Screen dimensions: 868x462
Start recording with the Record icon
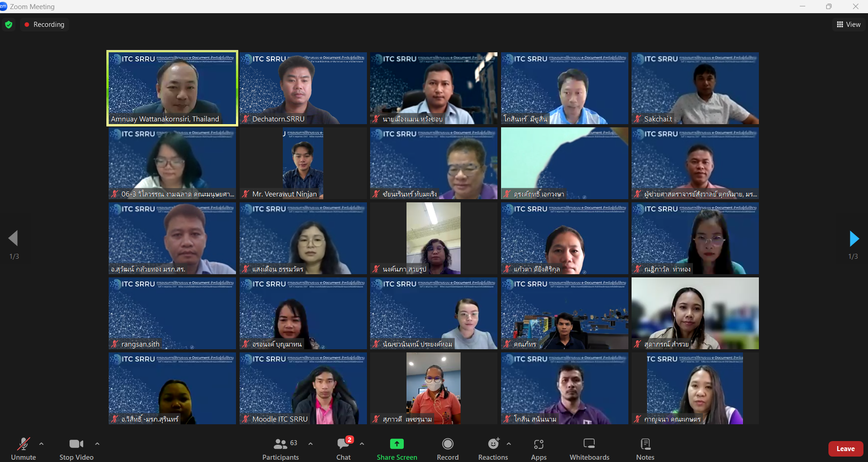point(448,444)
